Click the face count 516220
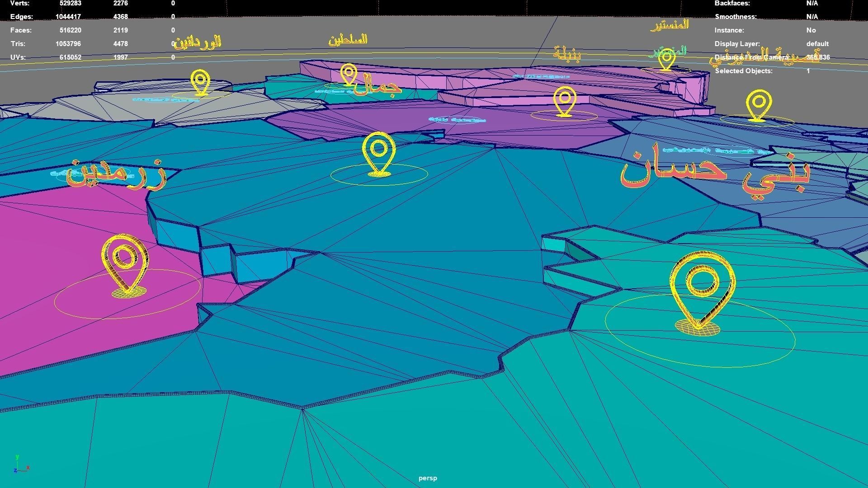This screenshot has width=868, height=488. click(x=71, y=30)
